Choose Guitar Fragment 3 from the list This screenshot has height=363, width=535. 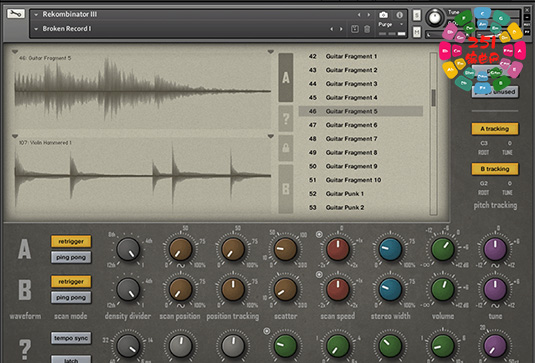[361, 84]
